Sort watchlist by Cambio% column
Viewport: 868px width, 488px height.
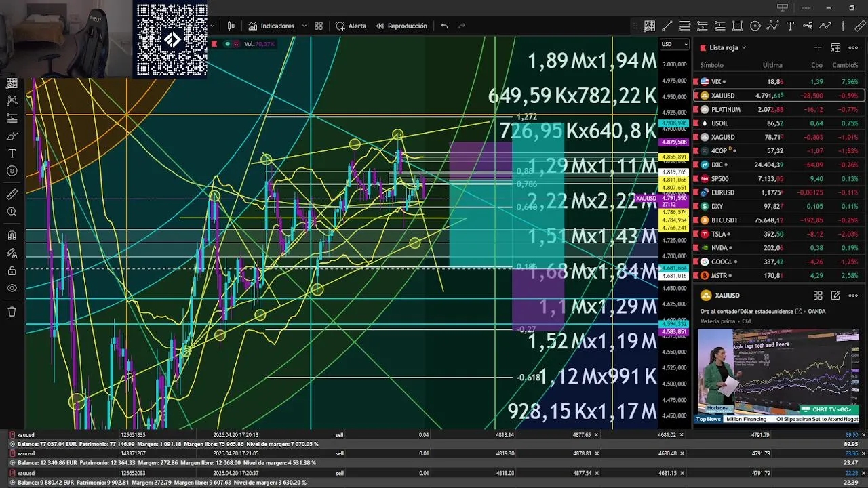845,65
